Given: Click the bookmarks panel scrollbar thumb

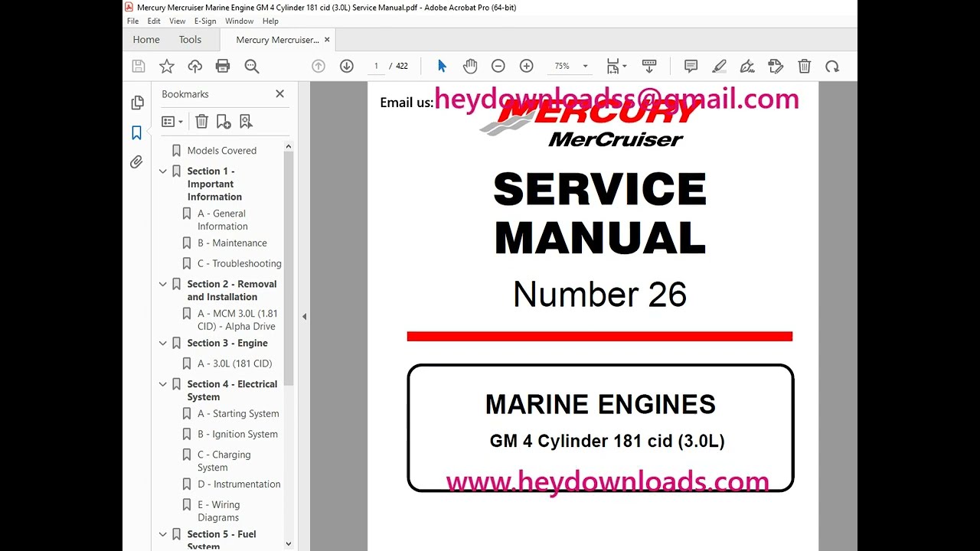Looking at the screenshot, I should click(x=288, y=268).
